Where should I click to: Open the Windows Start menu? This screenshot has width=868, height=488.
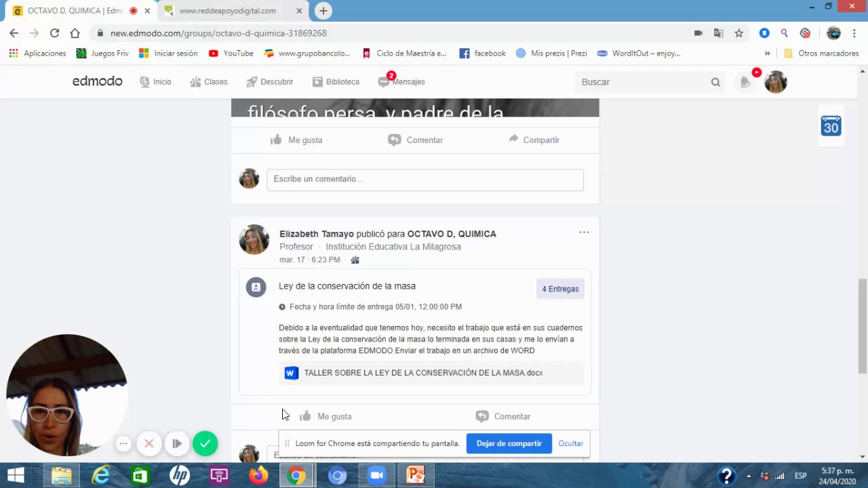pyautogui.click(x=16, y=475)
